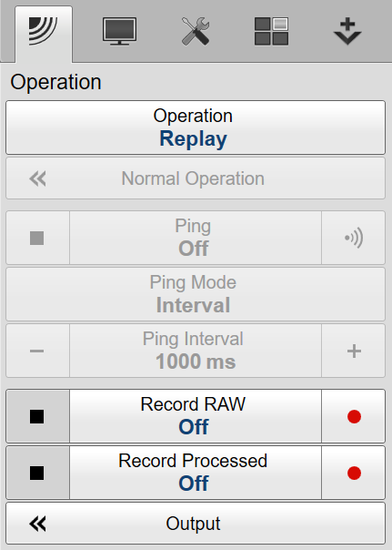
Task: Open the Operation sonar tab
Action: [x=44, y=34]
